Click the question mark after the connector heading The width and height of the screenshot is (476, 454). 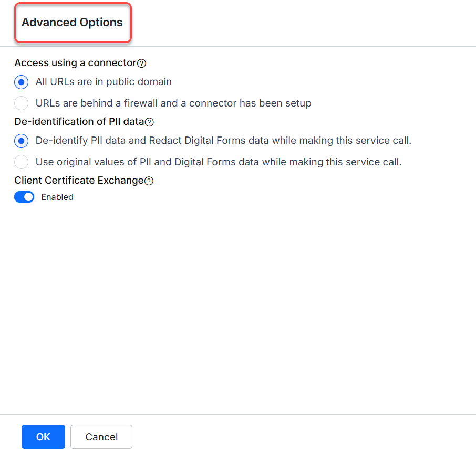click(x=141, y=63)
